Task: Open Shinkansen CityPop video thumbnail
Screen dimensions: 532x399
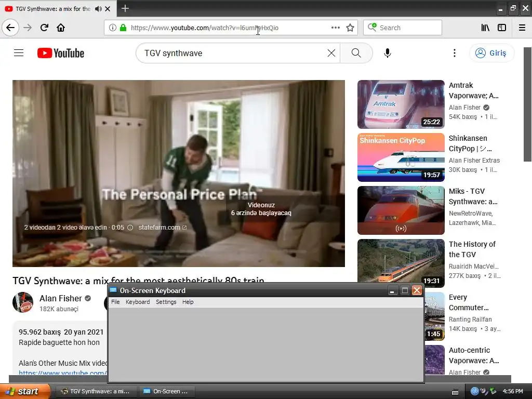Action: 401,157
